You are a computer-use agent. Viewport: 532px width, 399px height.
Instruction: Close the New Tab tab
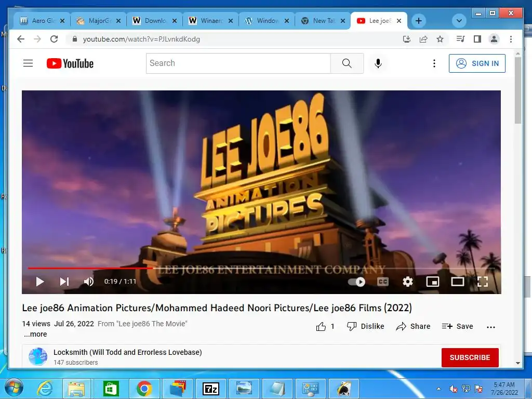point(343,21)
